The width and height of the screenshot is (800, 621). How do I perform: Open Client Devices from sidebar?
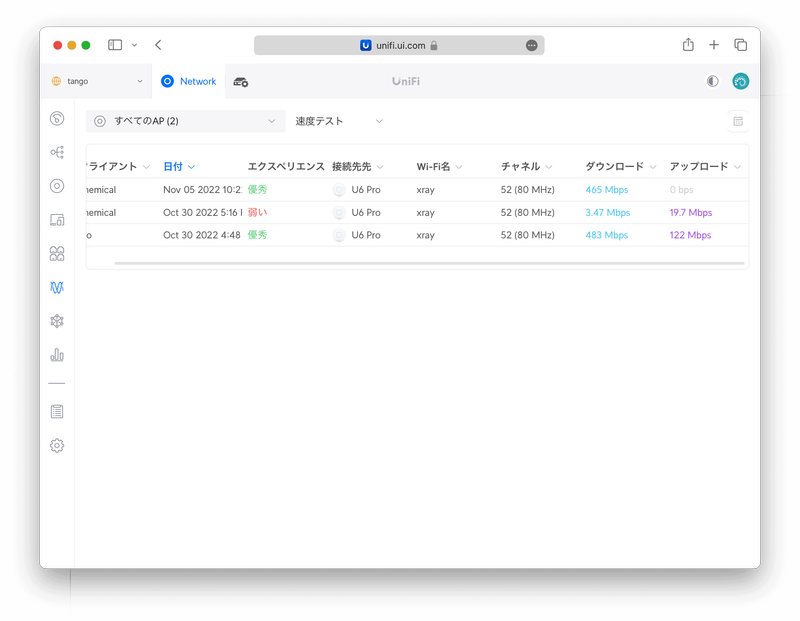click(x=57, y=220)
